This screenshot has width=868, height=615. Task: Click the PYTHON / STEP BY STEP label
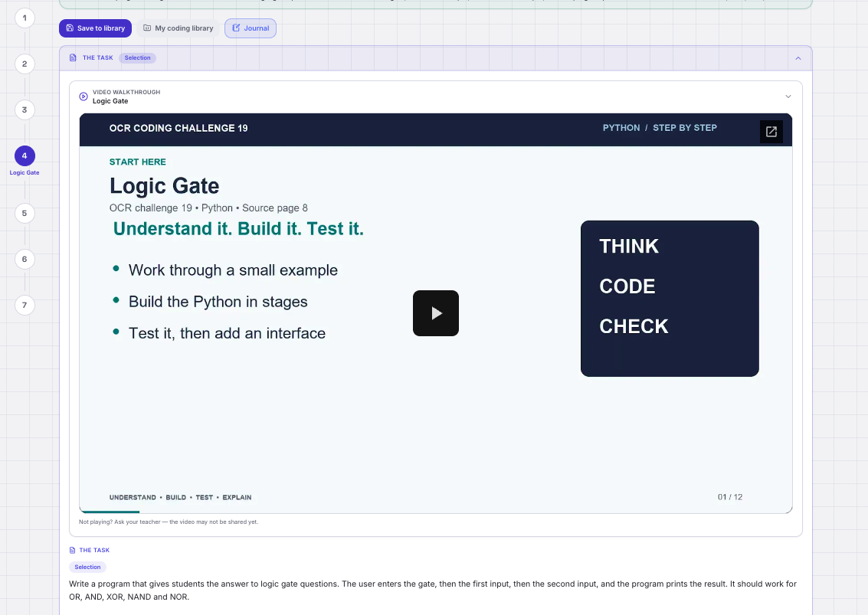click(x=660, y=128)
